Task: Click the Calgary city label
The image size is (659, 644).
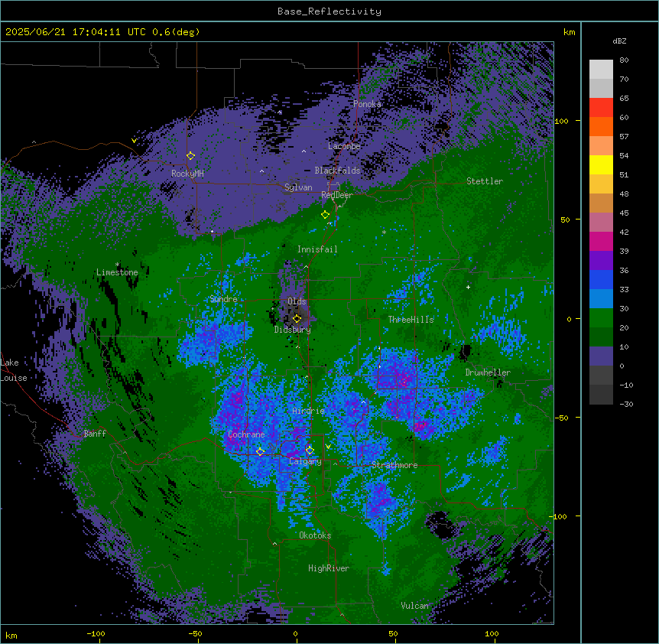Action: click(305, 461)
